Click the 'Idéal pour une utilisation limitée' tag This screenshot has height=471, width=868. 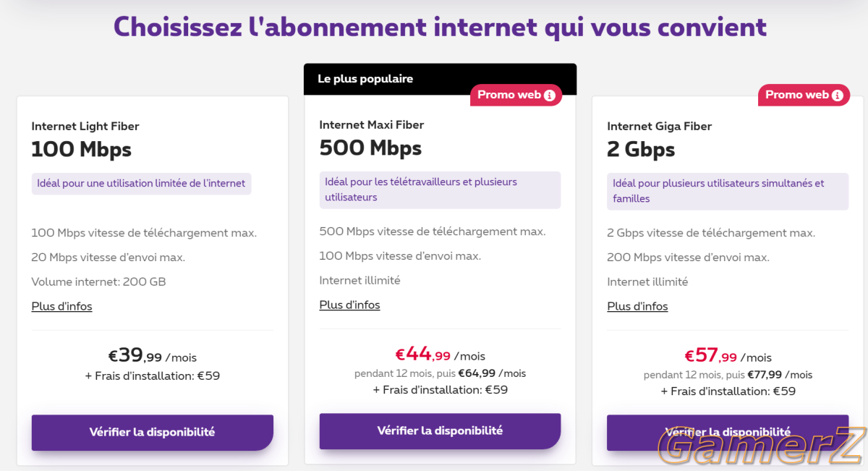[x=141, y=183]
